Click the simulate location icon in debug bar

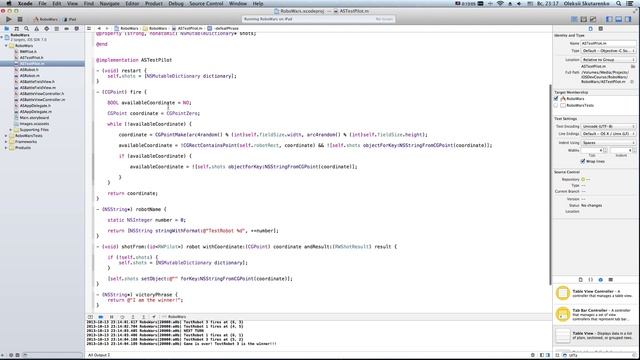(154, 317)
